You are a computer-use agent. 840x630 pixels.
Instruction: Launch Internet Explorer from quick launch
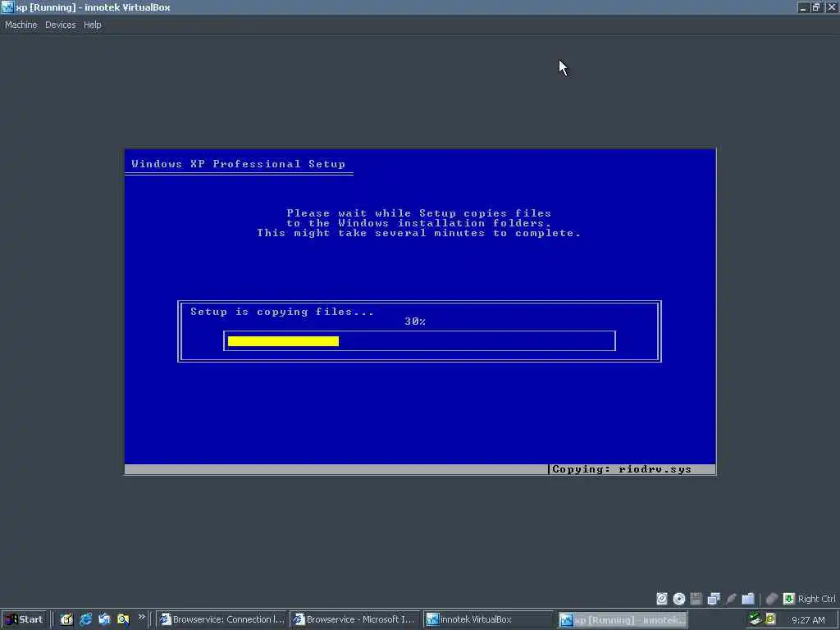coord(85,619)
